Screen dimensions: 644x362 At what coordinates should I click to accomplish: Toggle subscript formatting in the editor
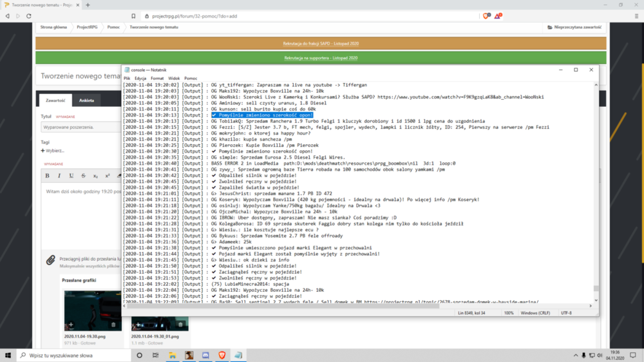[95, 176]
